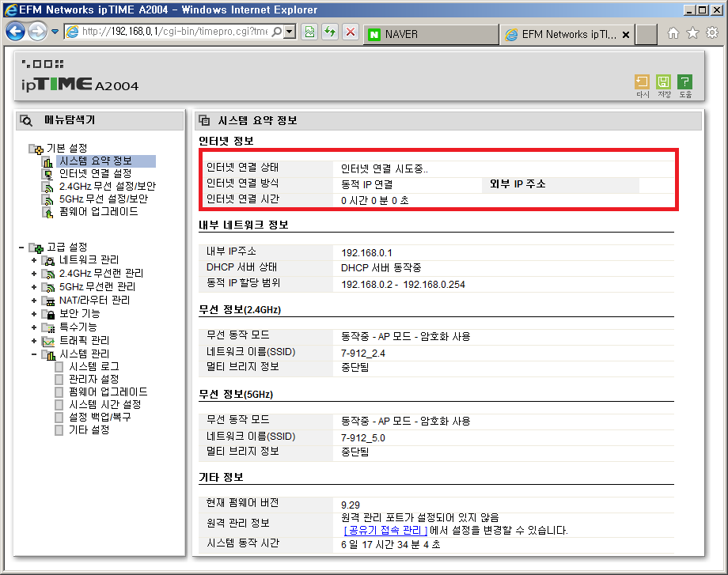Open 5GHz 무선 설정/보안 menu item
Screen dimensions: 728x575
coord(104,199)
